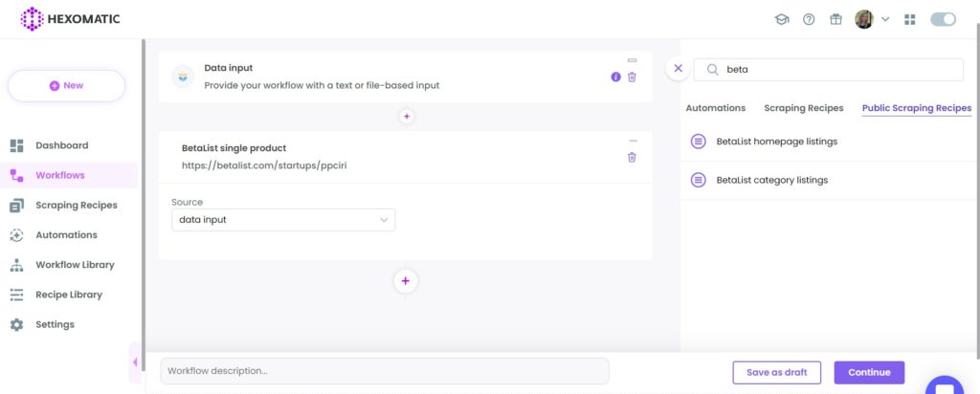
Task: Open the apps grid icon
Action: tap(909, 19)
